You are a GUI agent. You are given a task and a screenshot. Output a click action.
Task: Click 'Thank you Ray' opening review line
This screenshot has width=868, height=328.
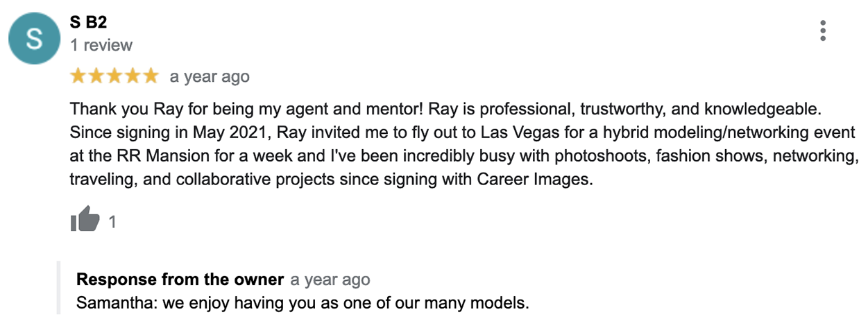(118, 110)
